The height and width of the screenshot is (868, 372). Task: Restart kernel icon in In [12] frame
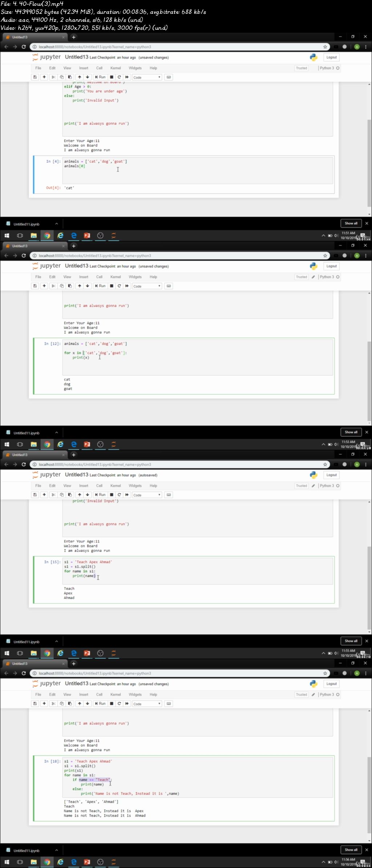tap(119, 286)
